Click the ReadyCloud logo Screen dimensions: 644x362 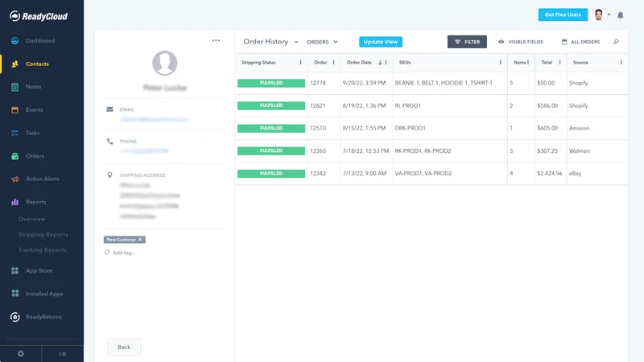point(39,16)
